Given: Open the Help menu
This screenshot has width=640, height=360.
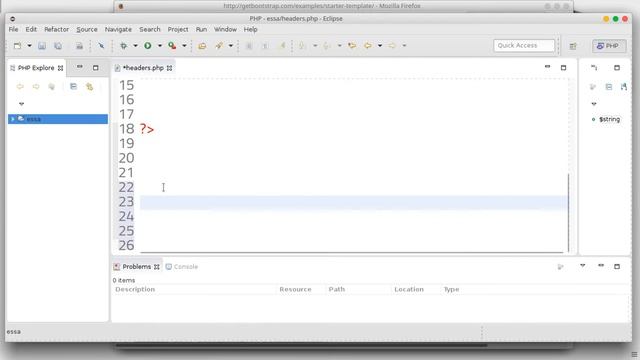Looking at the screenshot, I should click(251, 29).
